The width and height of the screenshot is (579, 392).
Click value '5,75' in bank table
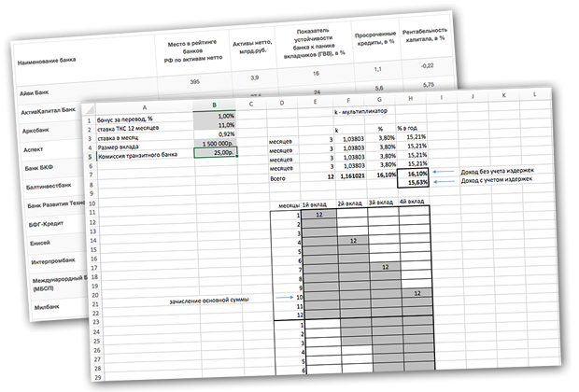point(429,85)
